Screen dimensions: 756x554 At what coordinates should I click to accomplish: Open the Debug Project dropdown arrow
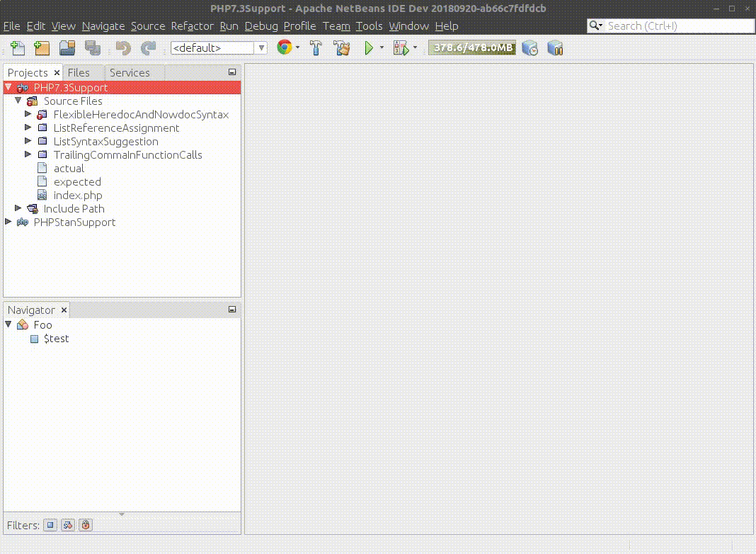(x=415, y=47)
